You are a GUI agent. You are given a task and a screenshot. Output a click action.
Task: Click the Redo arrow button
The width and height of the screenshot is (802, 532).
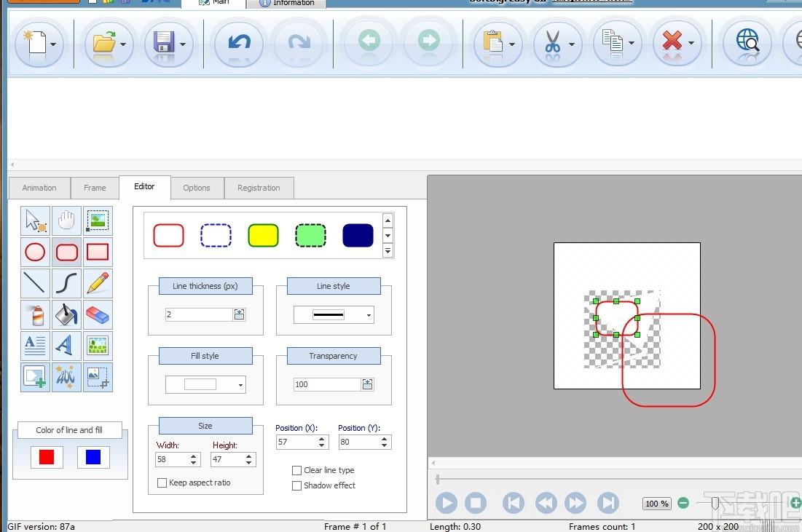coord(299,42)
